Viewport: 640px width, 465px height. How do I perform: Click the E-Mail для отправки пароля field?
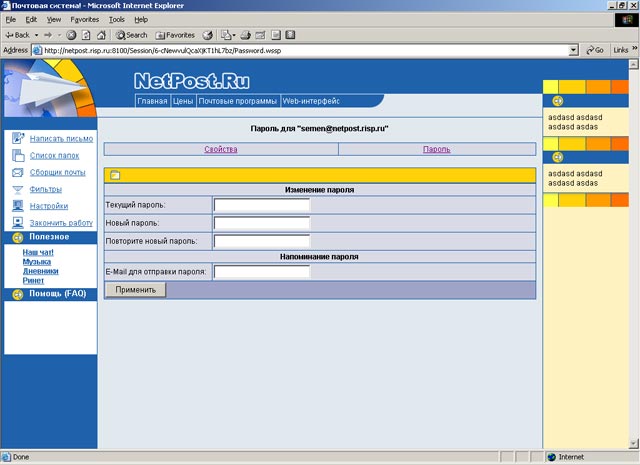[262, 271]
